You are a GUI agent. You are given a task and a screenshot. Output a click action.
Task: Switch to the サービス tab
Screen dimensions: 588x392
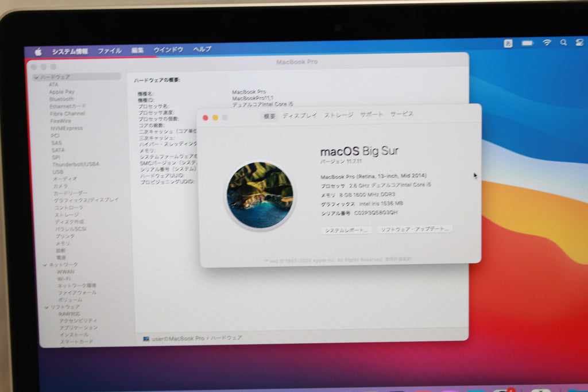(x=401, y=114)
